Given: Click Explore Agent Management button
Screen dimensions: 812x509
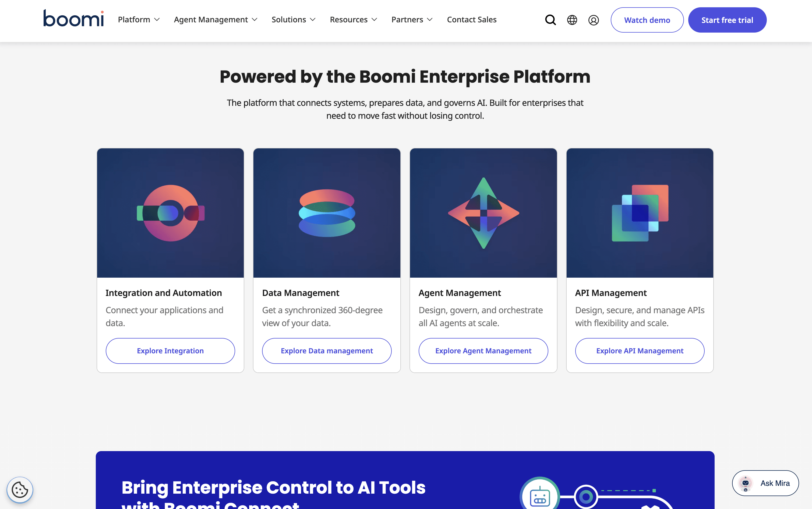Looking at the screenshot, I should (483, 351).
